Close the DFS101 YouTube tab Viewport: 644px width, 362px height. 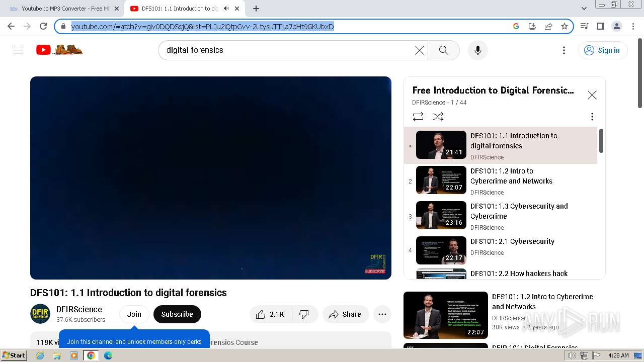[237, 9]
